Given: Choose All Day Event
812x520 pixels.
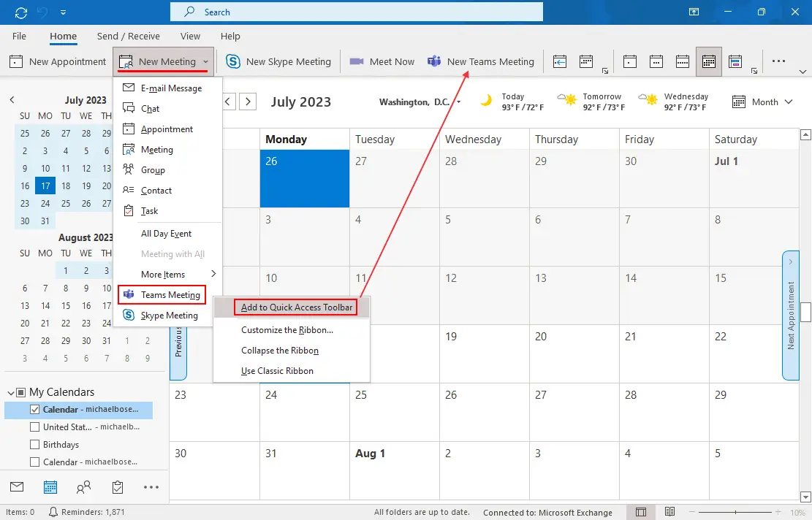Looking at the screenshot, I should coord(168,234).
